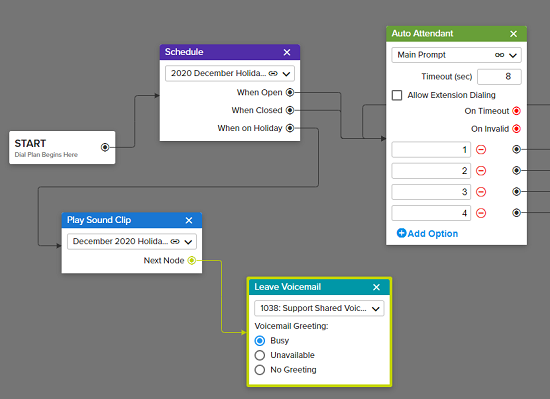Click the Add Option link

tap(427, 234)
